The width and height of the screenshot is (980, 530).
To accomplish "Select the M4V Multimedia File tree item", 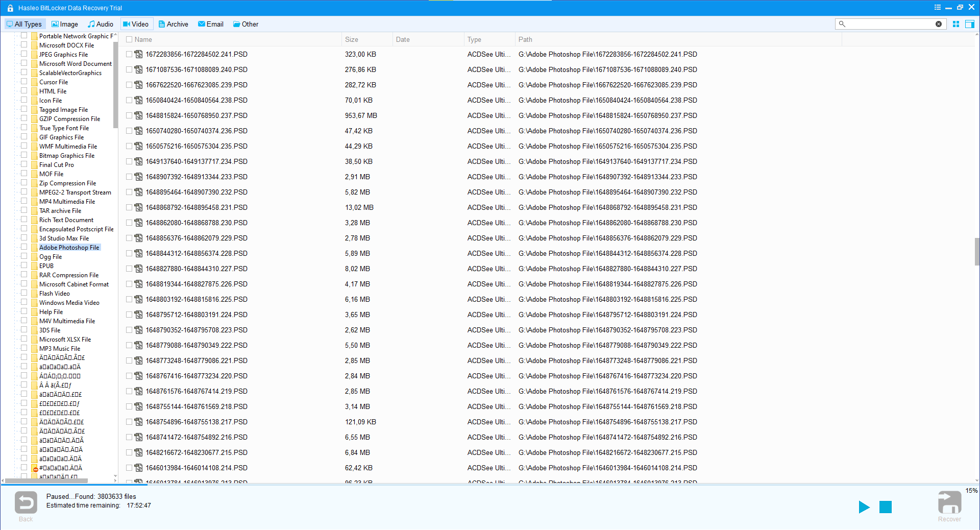I will click(x=67, y=321).
